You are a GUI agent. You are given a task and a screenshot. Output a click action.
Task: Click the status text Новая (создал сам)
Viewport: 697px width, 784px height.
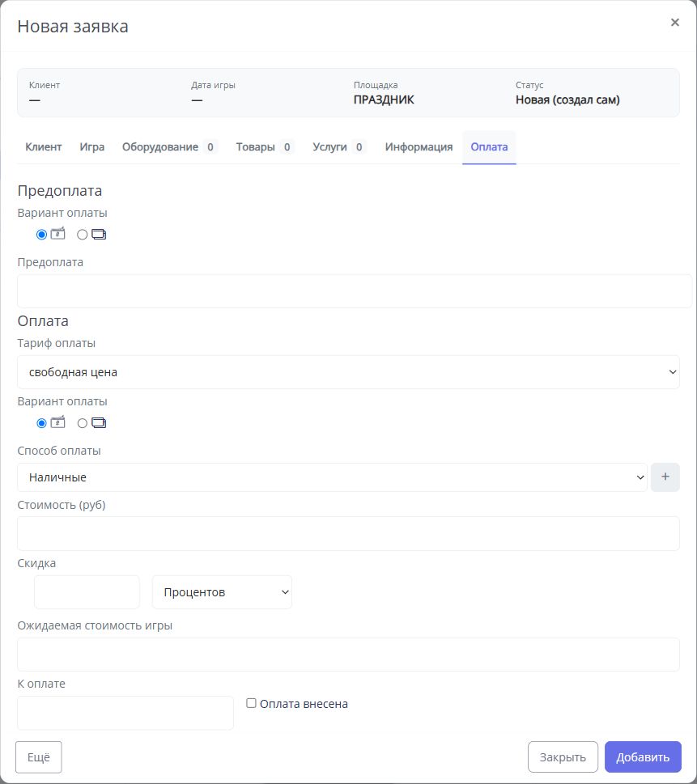[x=567, y=100]
